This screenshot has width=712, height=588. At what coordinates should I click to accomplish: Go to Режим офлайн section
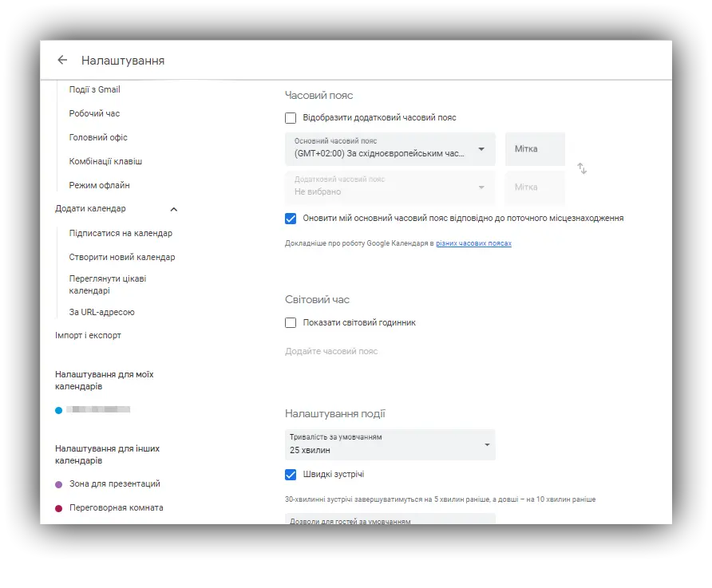[x=99, y=185]
